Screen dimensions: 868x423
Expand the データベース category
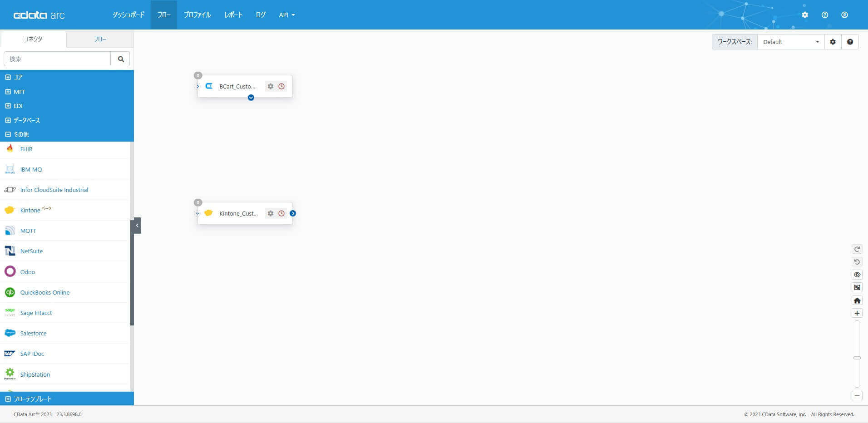(x=67, y=120)
